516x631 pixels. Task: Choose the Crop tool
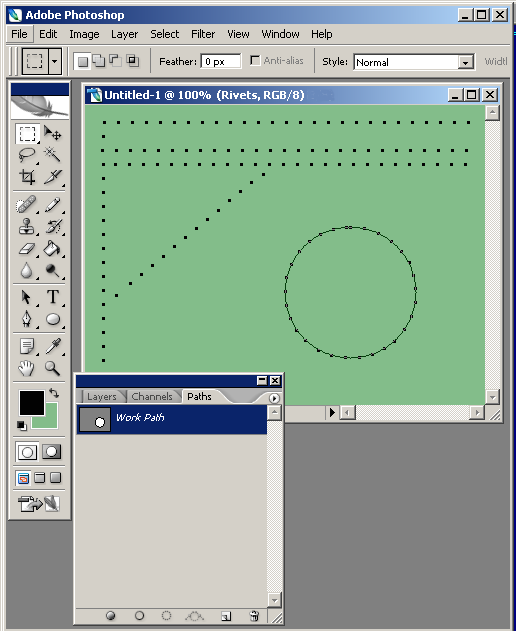[27, 177]
